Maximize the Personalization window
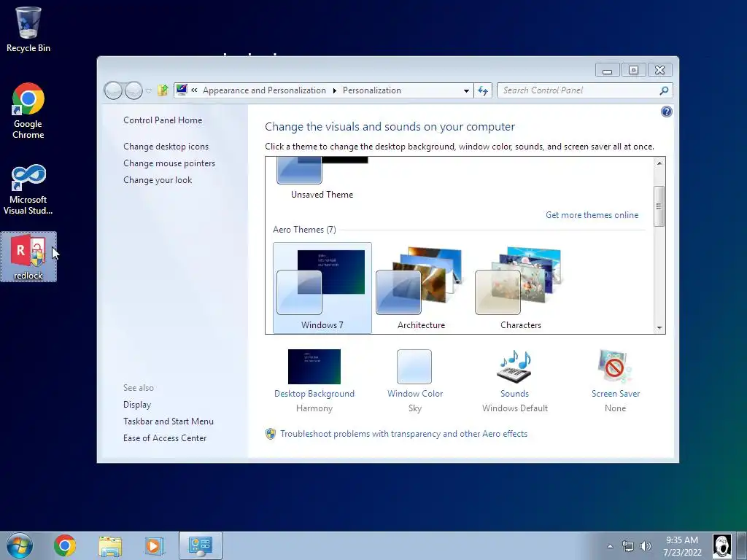747x560 pixels. [x=633, y=71]
